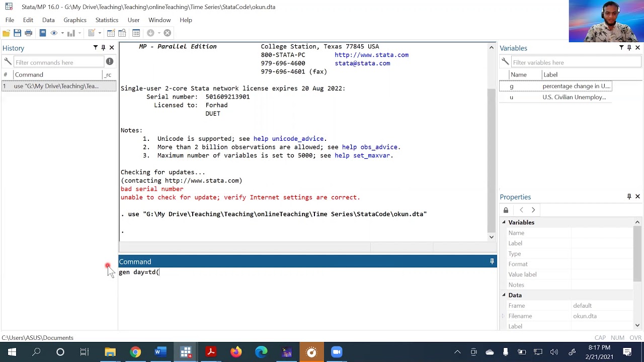644x362 pixels.
Task: Open the Edit menu
Action: pyautogui.click(x=28, y=20)
